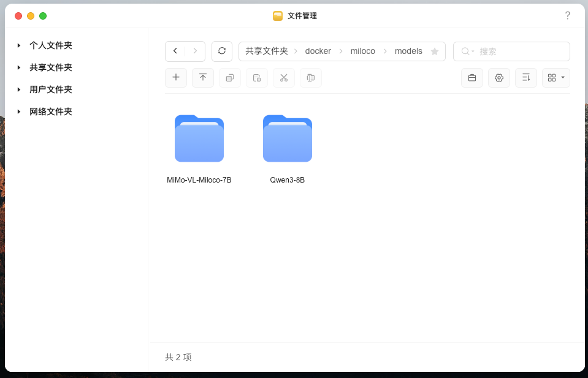588x378 pixels.
Task: Click the paste icon
Action: (257, 78)
